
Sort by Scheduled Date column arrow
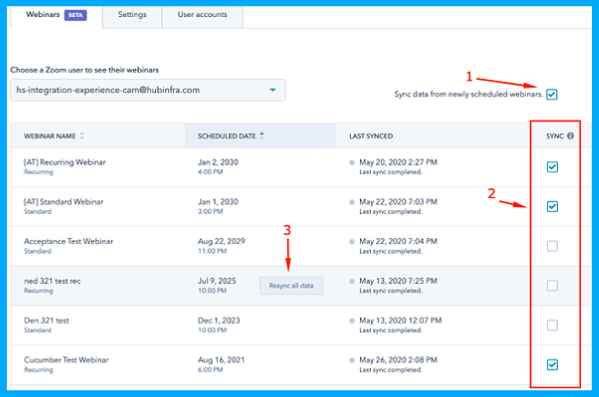(x=262, y=135)
